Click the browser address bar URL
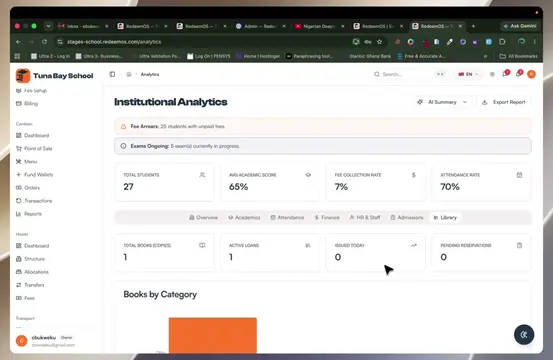553x360 pixels. (114, 42)
